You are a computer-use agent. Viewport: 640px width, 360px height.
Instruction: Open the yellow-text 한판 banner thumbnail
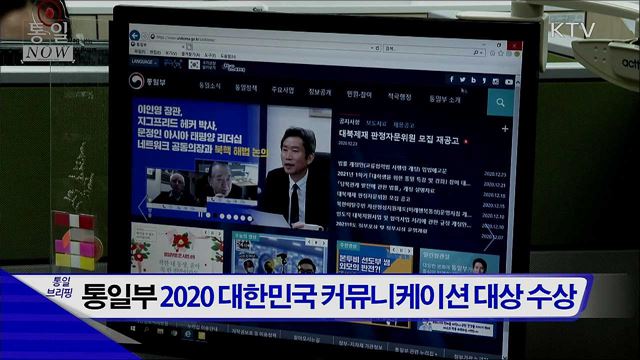tap(375, 258)
